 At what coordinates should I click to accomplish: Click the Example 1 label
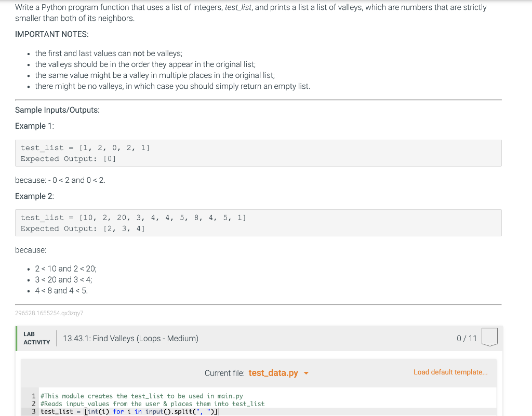tap(34, 126)
